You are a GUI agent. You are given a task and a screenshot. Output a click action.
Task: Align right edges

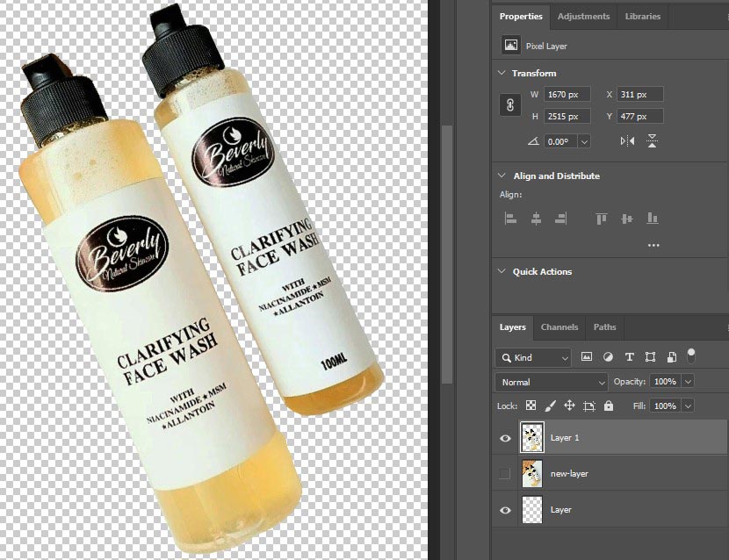point(560,219)
